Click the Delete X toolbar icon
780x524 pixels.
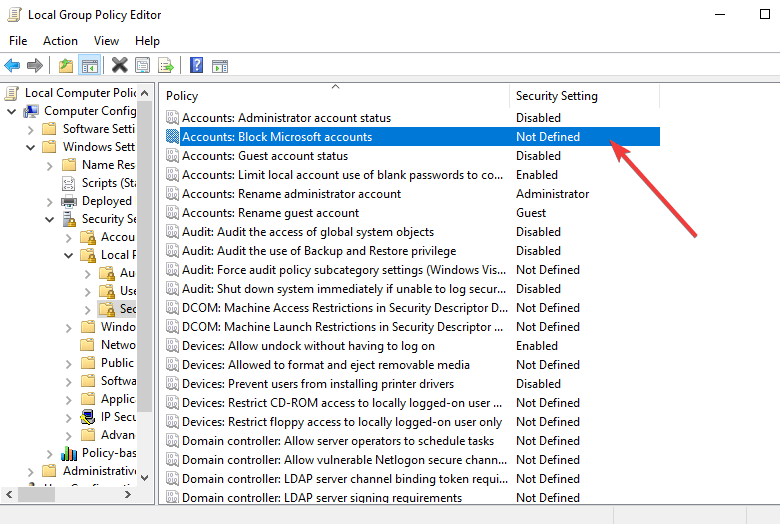119,65
